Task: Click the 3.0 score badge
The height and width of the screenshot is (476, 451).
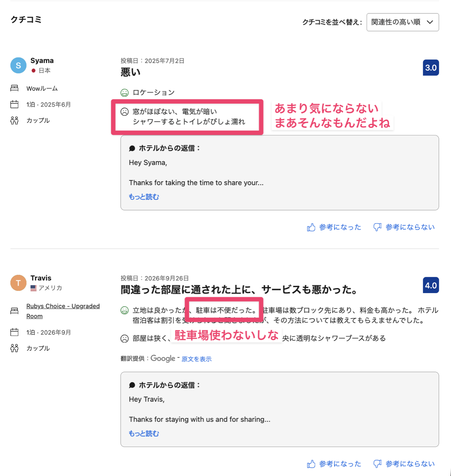Action: pyautogui.click(x=431, y=67)
